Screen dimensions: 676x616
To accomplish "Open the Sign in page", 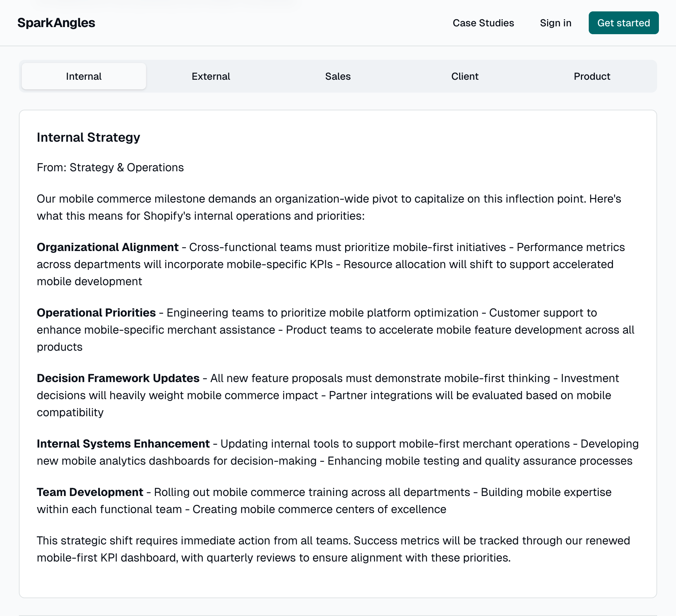I will point(555,23).
